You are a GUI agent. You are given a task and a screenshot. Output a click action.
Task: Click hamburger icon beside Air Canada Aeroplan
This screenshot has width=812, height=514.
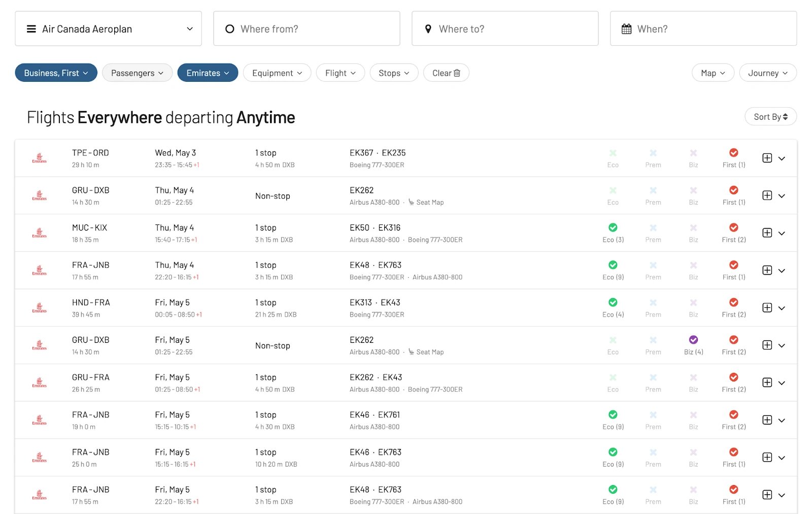pos(31,29)
